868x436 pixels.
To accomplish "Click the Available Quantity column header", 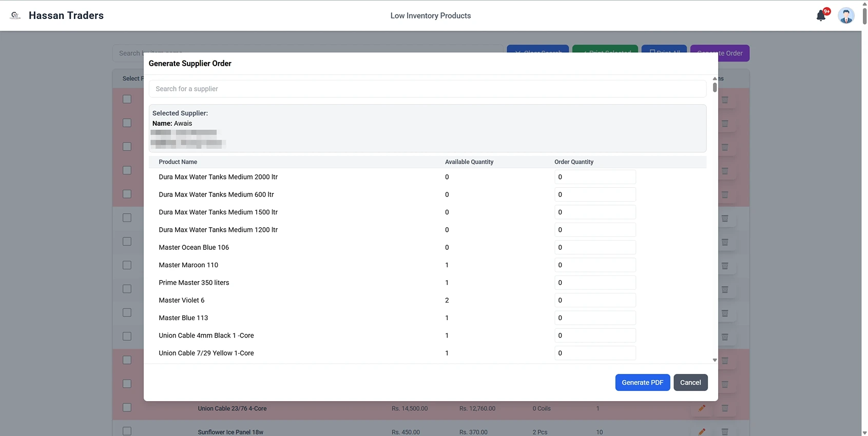I will [x=469, y=162].
